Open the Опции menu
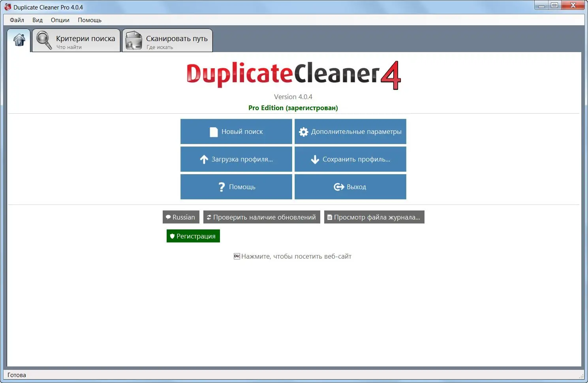Viewport: 588px width, 383px height. [60, 20]
